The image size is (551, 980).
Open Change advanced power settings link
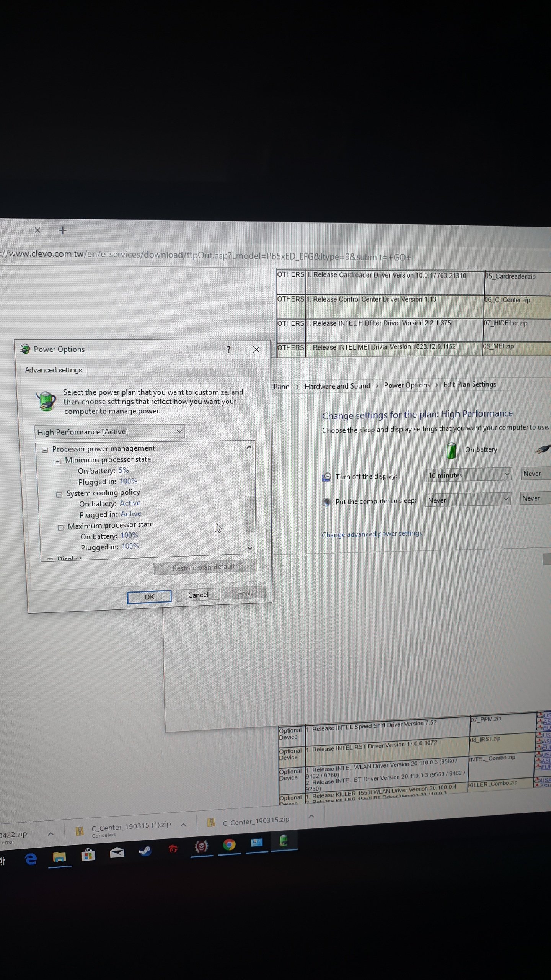372,534
